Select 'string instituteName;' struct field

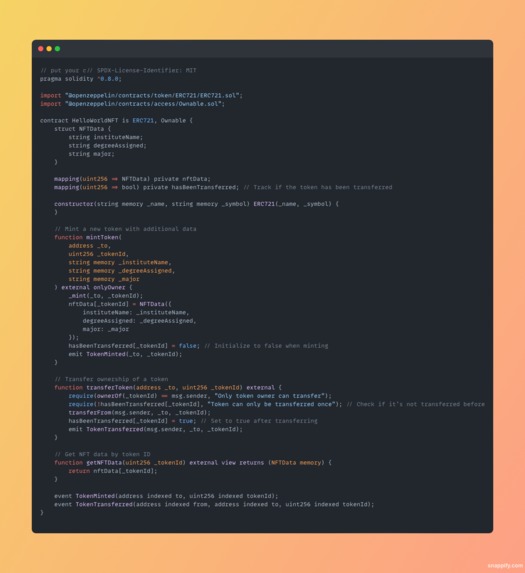[x=106, y=137]
